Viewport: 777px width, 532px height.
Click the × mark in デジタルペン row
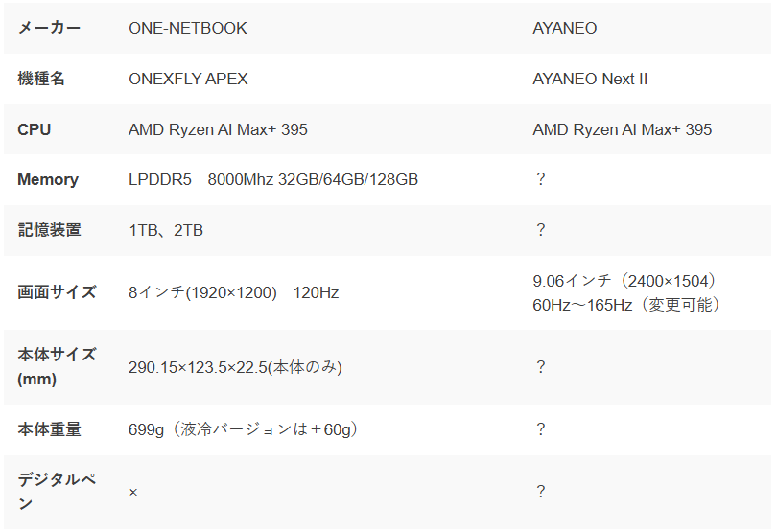point(133,492)
